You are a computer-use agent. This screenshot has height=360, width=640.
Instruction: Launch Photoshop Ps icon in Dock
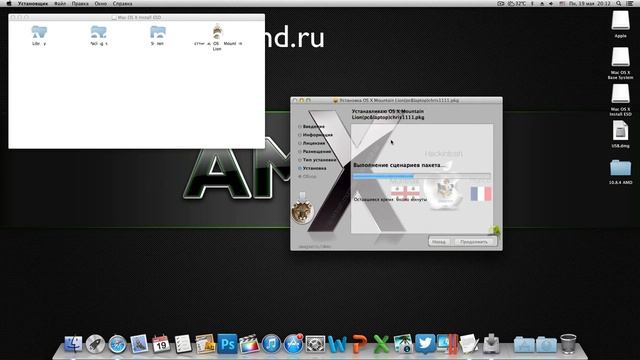(227, 344)
